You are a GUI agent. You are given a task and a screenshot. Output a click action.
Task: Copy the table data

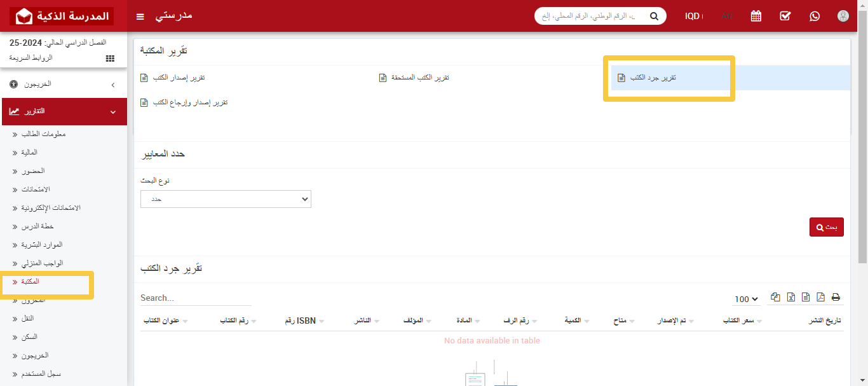775,297
